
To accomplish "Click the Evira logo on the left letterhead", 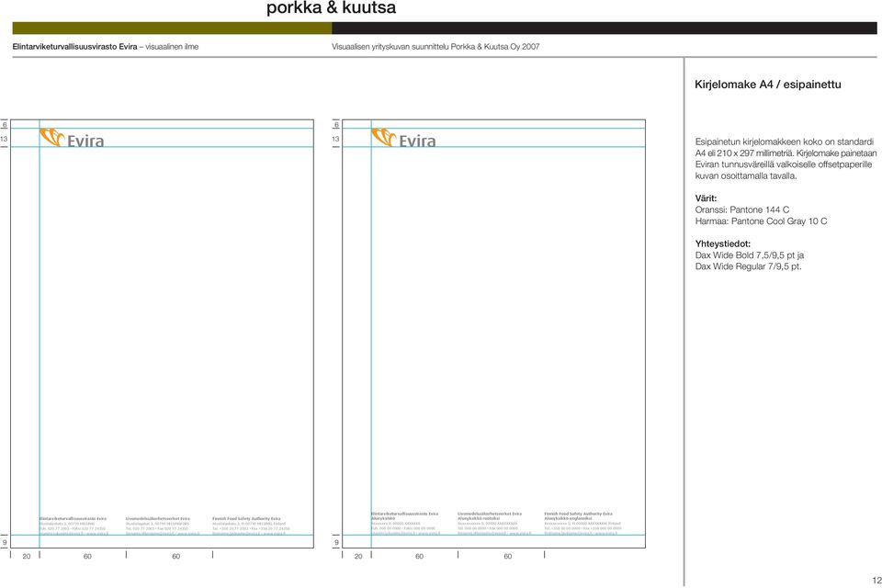I will tap(72, 138).
